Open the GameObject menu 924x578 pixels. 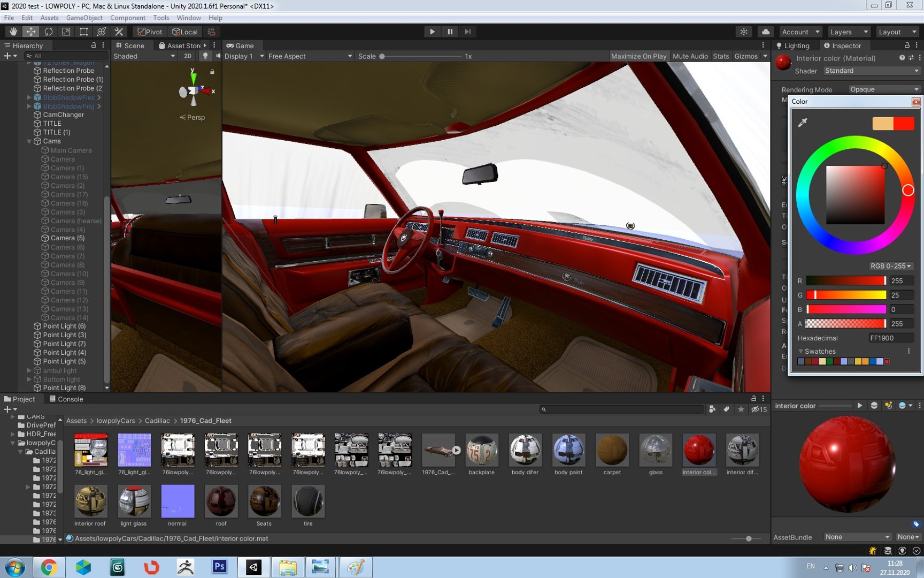84,18
